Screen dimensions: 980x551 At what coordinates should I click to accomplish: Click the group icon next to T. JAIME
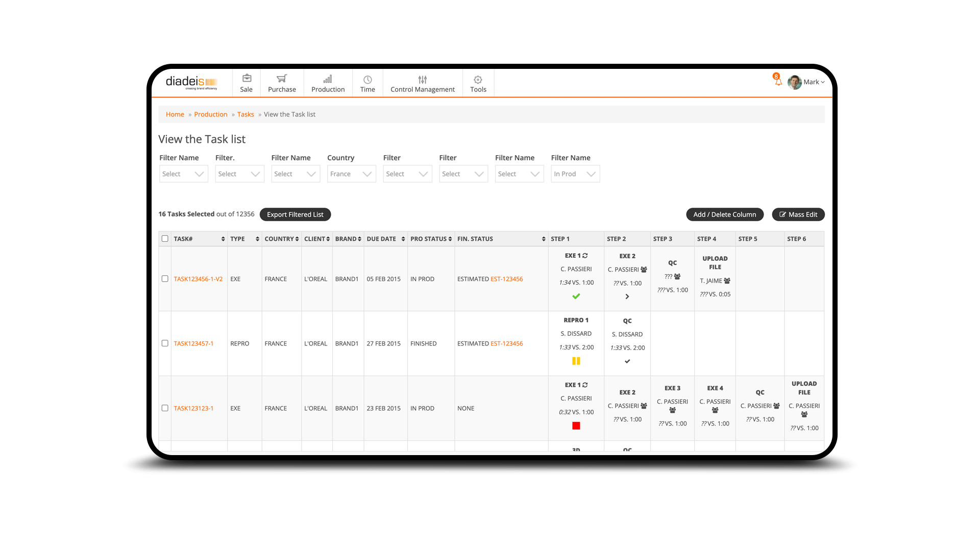coord(727,281)
